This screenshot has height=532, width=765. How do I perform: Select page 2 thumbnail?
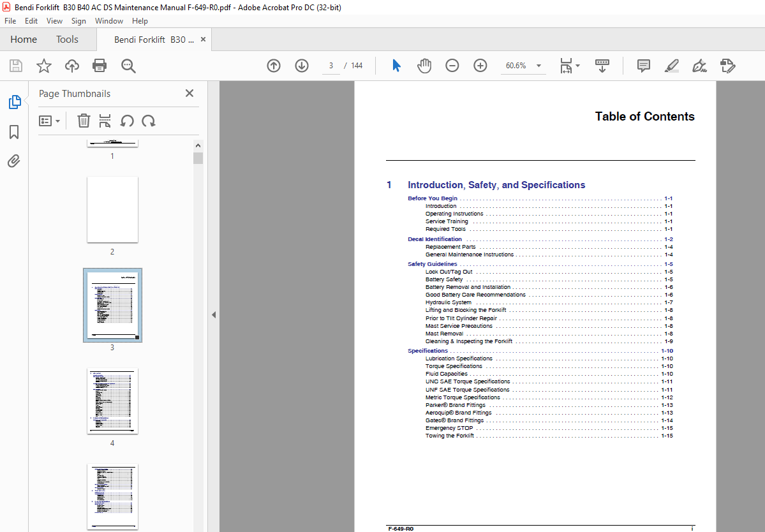112,210
